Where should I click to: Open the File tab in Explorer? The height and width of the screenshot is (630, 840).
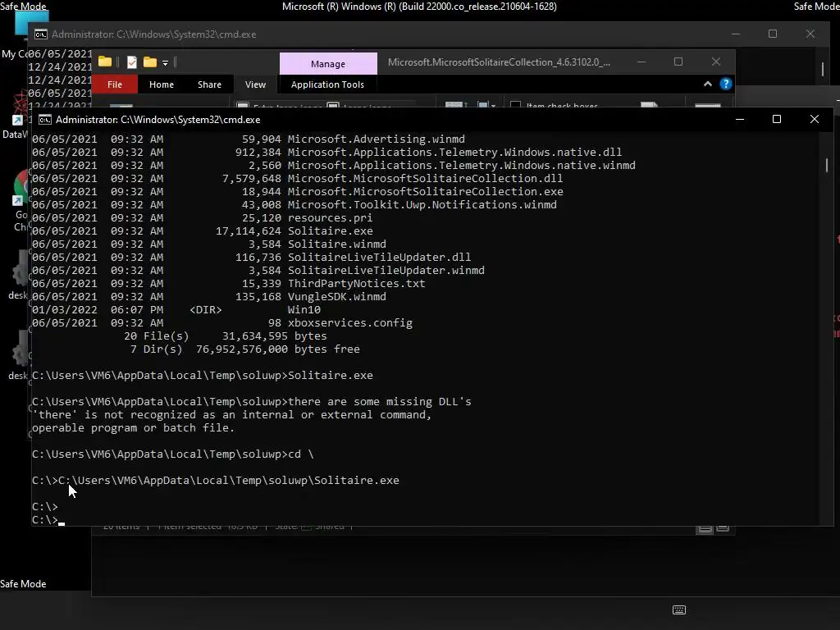(115, 84)
